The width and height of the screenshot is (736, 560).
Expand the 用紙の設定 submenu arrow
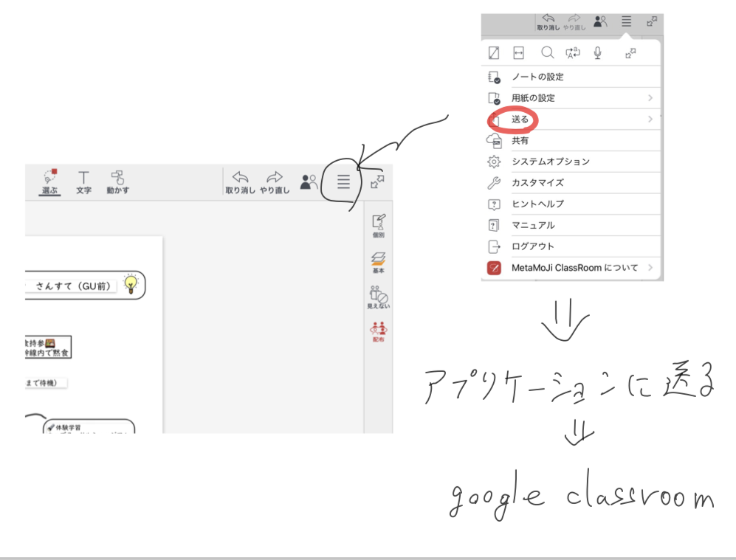pos(650,98)
